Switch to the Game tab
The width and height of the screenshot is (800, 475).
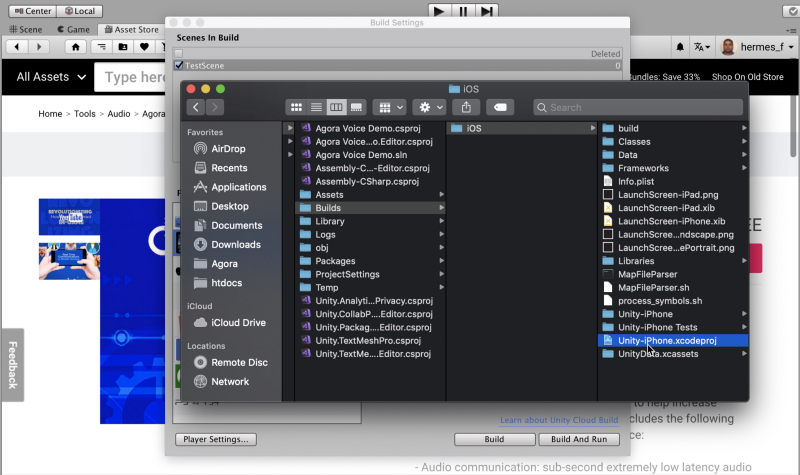pos(73,30)
